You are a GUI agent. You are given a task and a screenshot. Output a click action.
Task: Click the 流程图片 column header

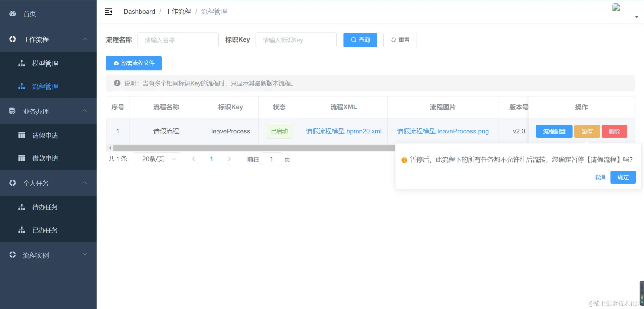pyautogui.click(x=443, y=107)
